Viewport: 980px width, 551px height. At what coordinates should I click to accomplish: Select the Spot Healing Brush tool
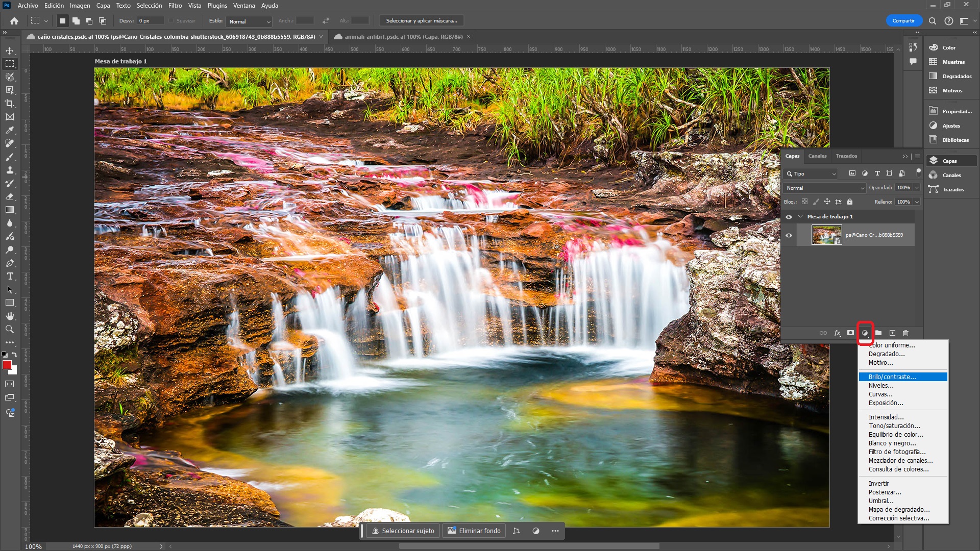tap(10, 144)
